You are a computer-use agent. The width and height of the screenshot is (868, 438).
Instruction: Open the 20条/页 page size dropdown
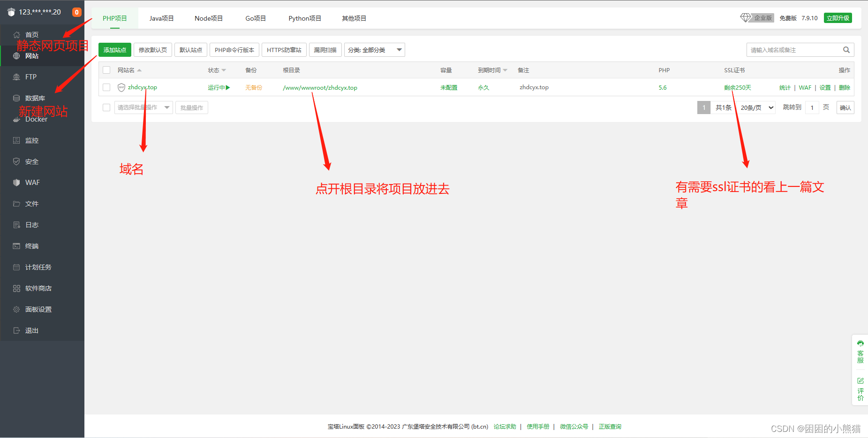[757, 108]
